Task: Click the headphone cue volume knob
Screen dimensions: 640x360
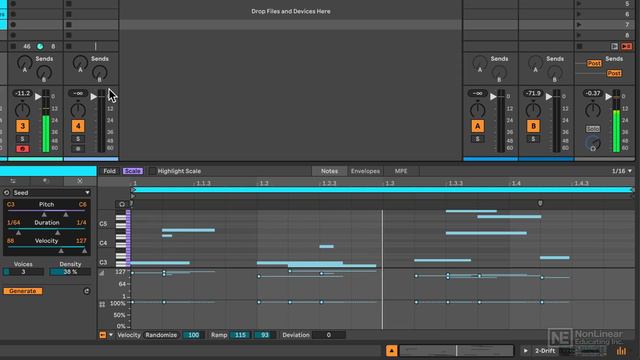Action: pyautogui.click(x=593, y=143)
